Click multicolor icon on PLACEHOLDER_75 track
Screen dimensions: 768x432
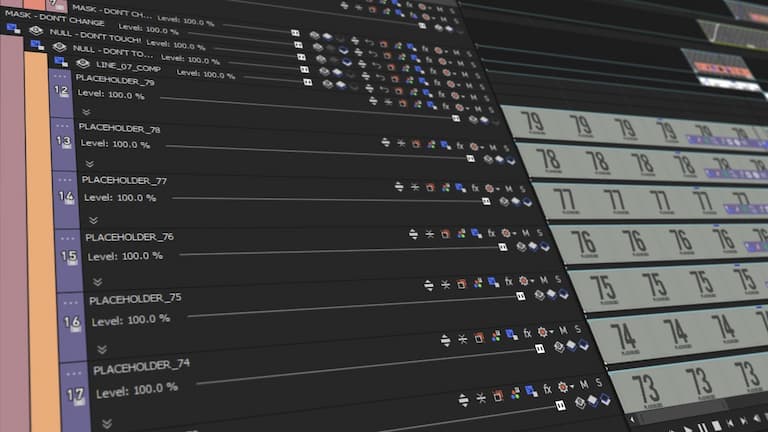point(478,283)
